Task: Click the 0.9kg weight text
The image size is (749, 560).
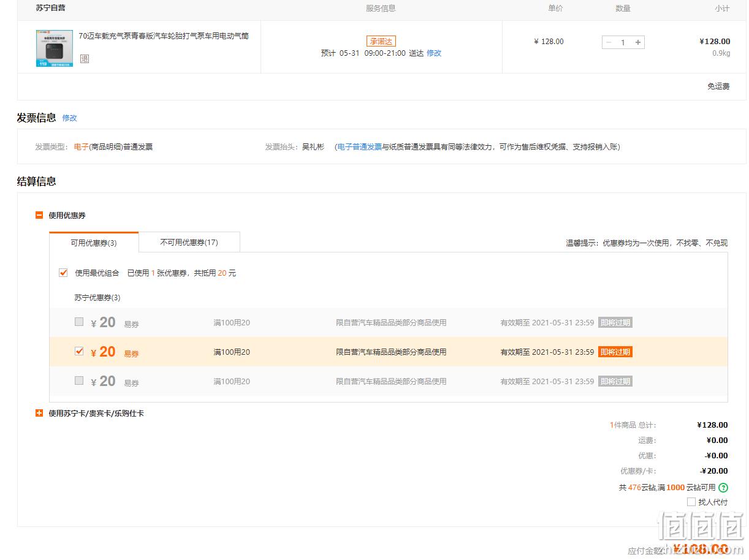Action: [721, 53]
